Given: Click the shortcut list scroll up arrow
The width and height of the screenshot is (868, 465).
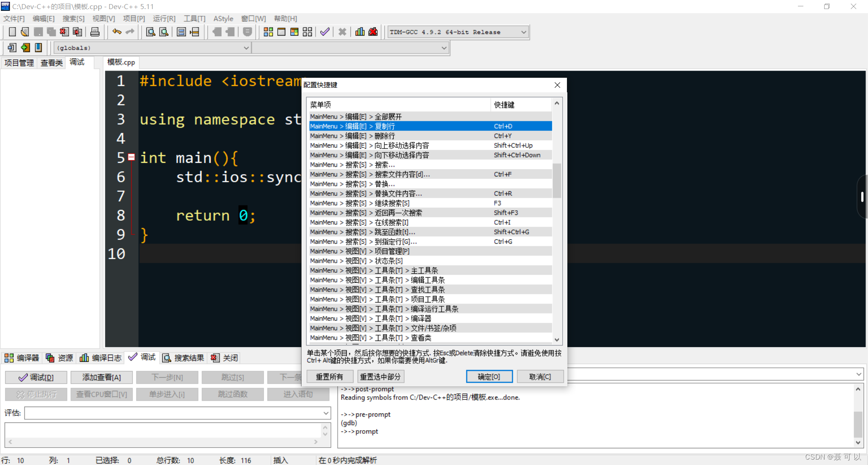Looking at the screenshot, I should (557, 103).
